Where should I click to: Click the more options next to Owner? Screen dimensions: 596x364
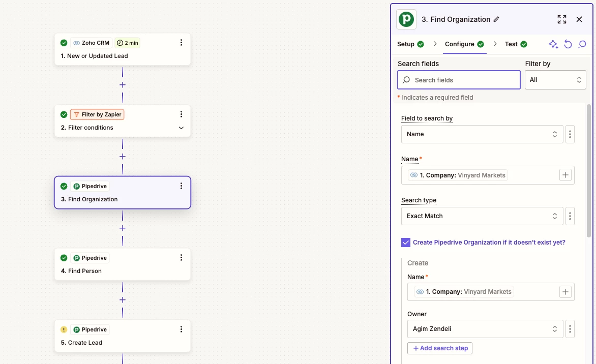point(570,329)
